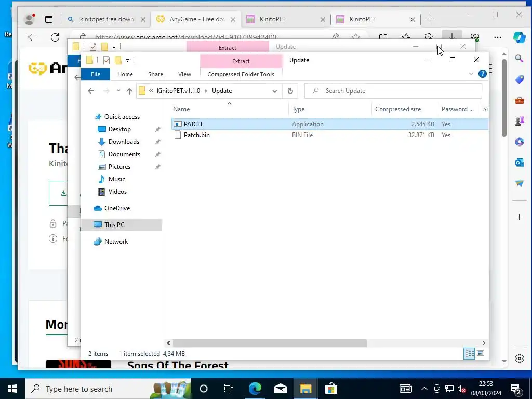Sort by Password column header
This screenshot has height=399, width=532.
click(x=459, y=109)
